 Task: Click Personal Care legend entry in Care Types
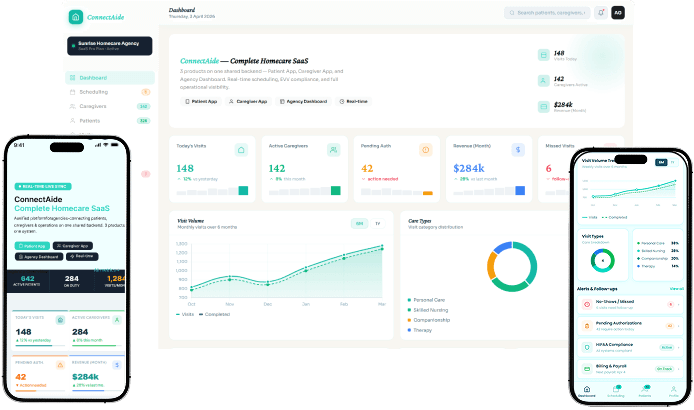pyautogui.click(x=426, y=300)
